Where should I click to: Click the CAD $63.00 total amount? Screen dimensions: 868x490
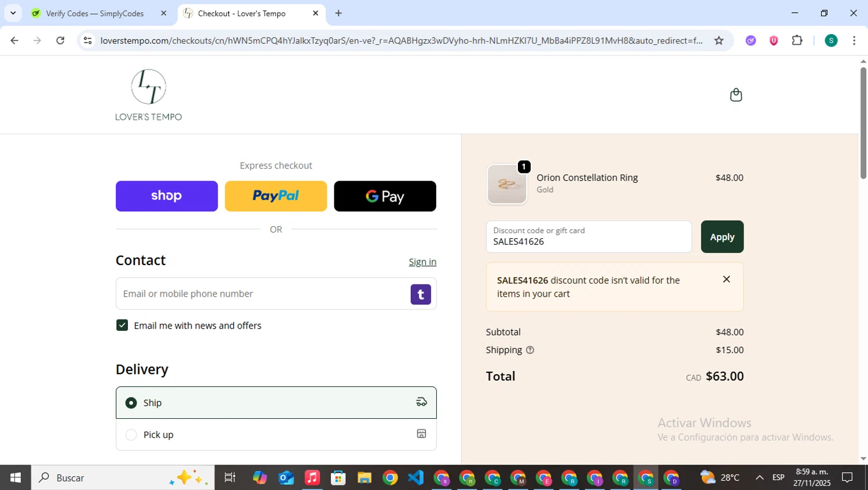(715, 377)
